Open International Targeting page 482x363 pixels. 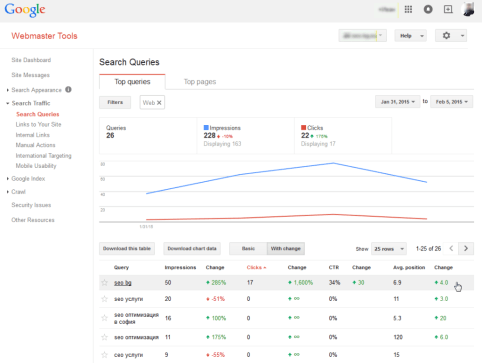click(x=43, y=156)
